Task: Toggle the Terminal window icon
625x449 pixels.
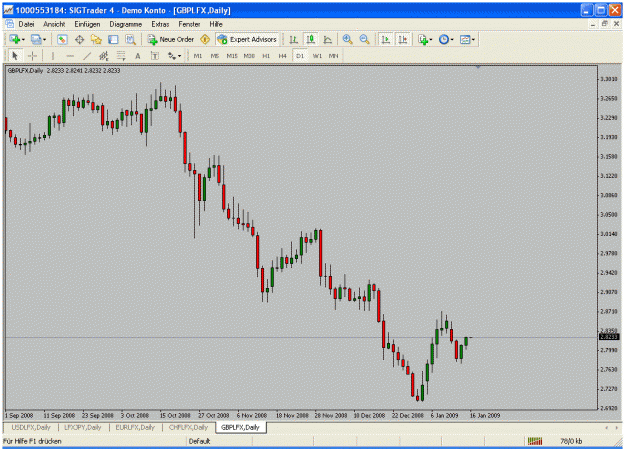Action: [x=113, y=39]
